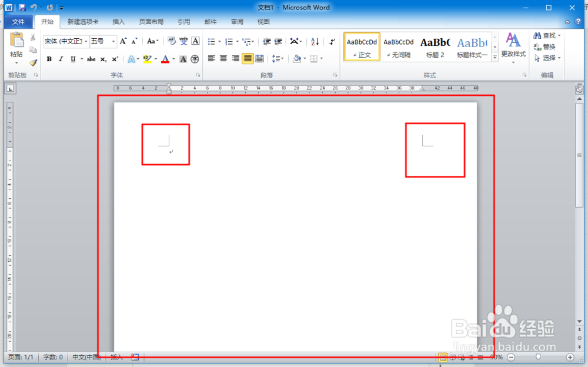Click the 字数: 0 word count
This screenshot has height=367, width=588.
53,357
